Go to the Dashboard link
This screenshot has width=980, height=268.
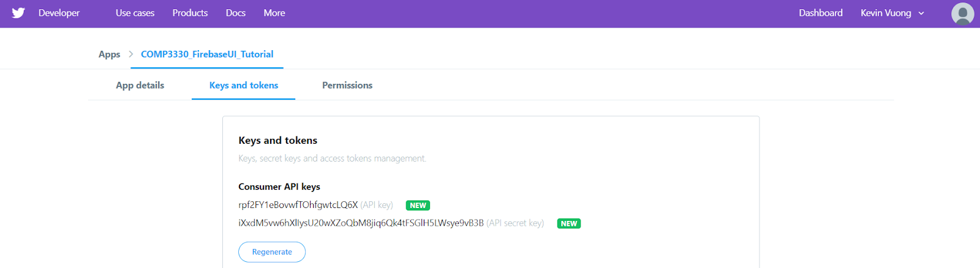[x=821, y=13]
